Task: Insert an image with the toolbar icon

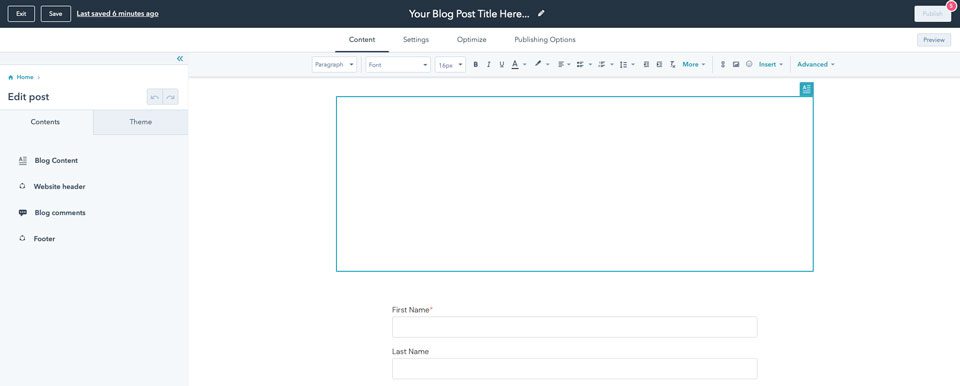Action: (x=736, y=64)
